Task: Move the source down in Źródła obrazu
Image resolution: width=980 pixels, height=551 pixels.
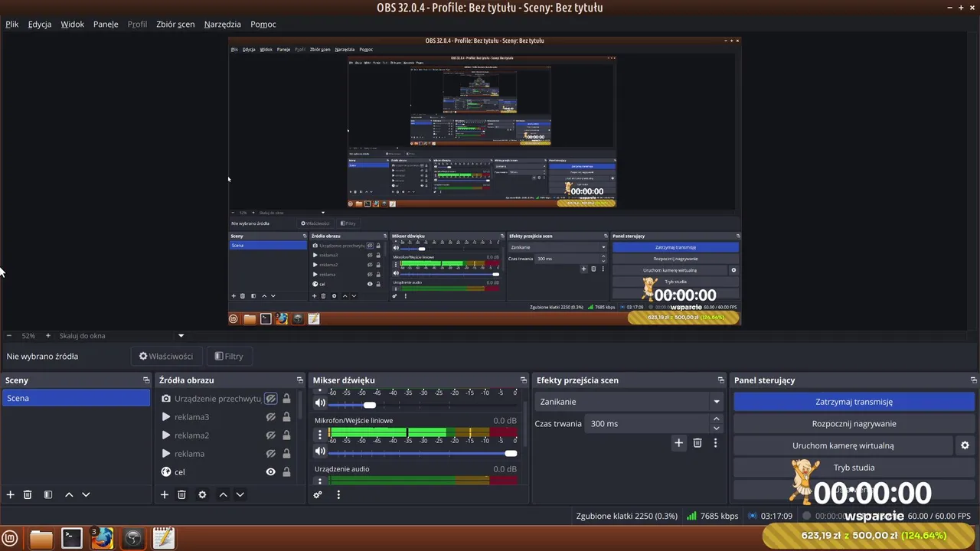Action: (x=240, y=495)
